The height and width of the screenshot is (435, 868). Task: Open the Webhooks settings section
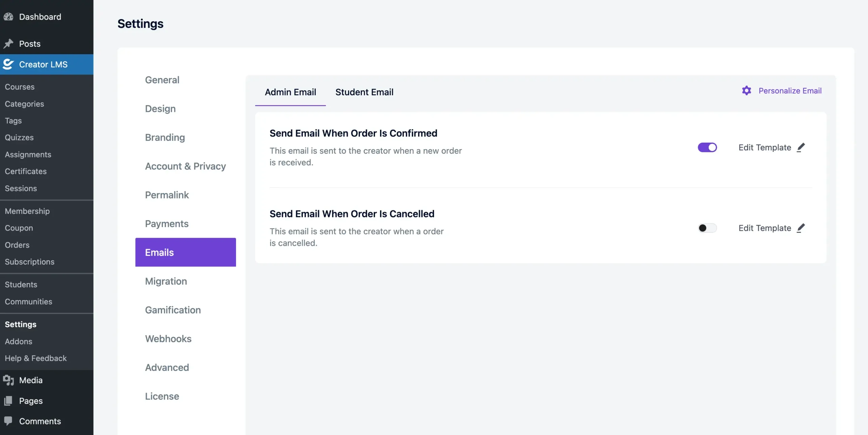168,338
